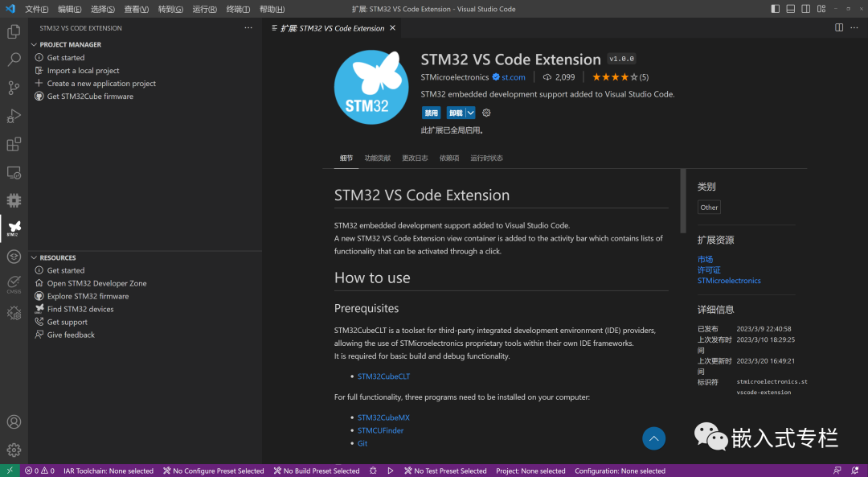
Task: Open sidebar views more actions ellipsis
Action: coord(248,27)
